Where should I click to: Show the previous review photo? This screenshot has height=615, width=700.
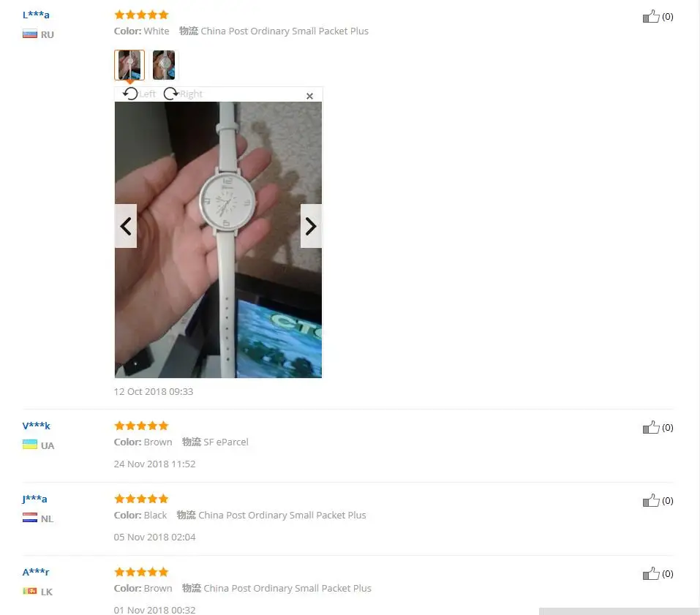[x=126, y=226]
